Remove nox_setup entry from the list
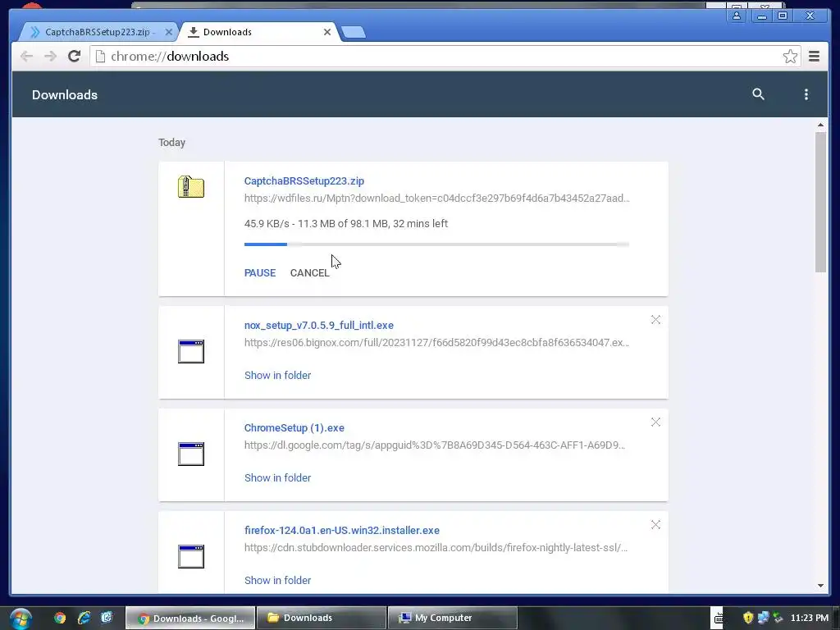The width and height of the screenshot is (840, 630). click(655, 320)
